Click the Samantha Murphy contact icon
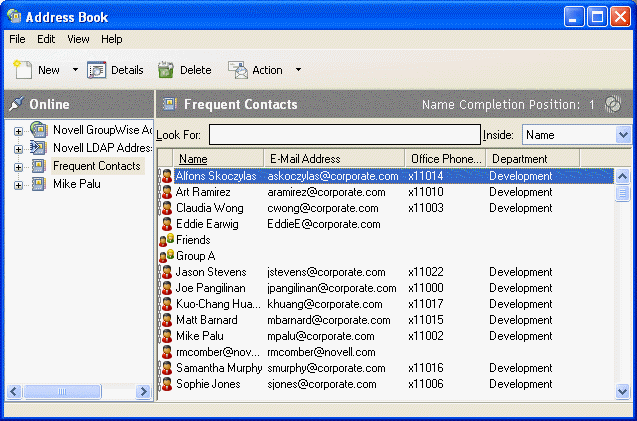This screenshot has width=637, height=421. [x=167, y=368]
